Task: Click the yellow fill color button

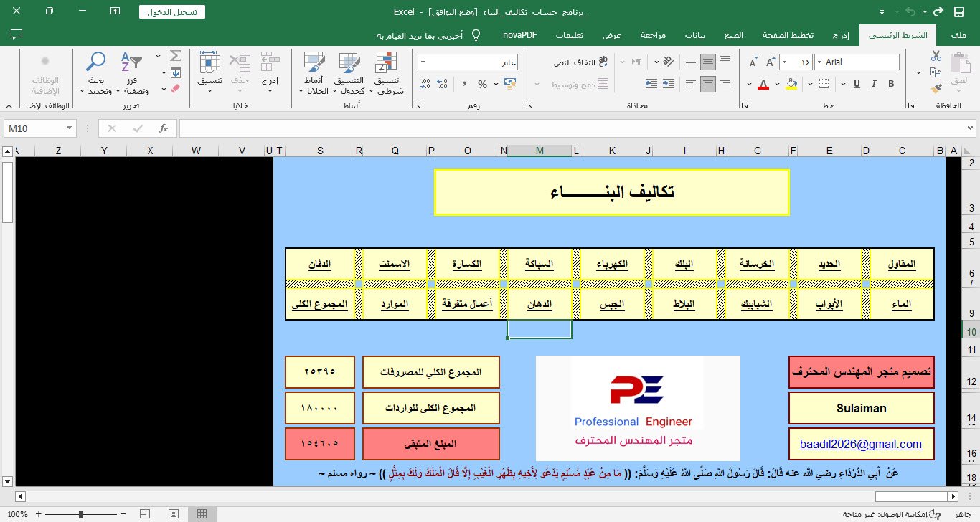Action: tap(791, 84)
